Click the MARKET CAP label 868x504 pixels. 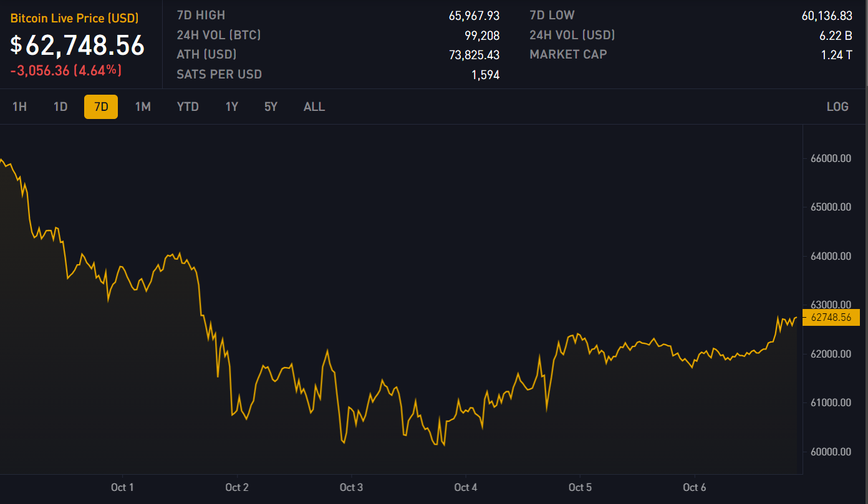568,55
